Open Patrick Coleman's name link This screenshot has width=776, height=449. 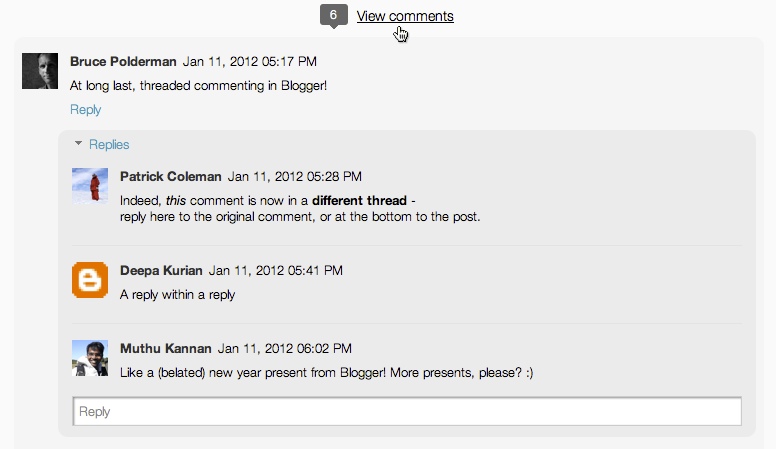click(x=170, y=177)
